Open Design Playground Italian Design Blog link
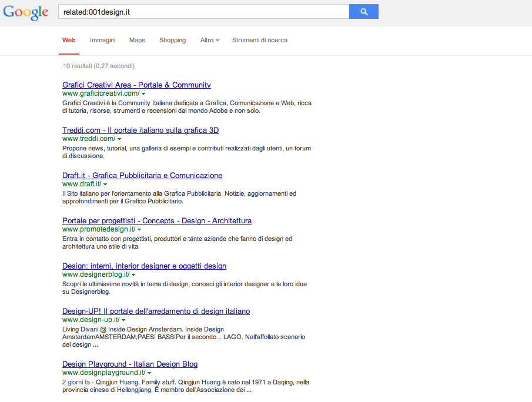 (x=130, y=364)
